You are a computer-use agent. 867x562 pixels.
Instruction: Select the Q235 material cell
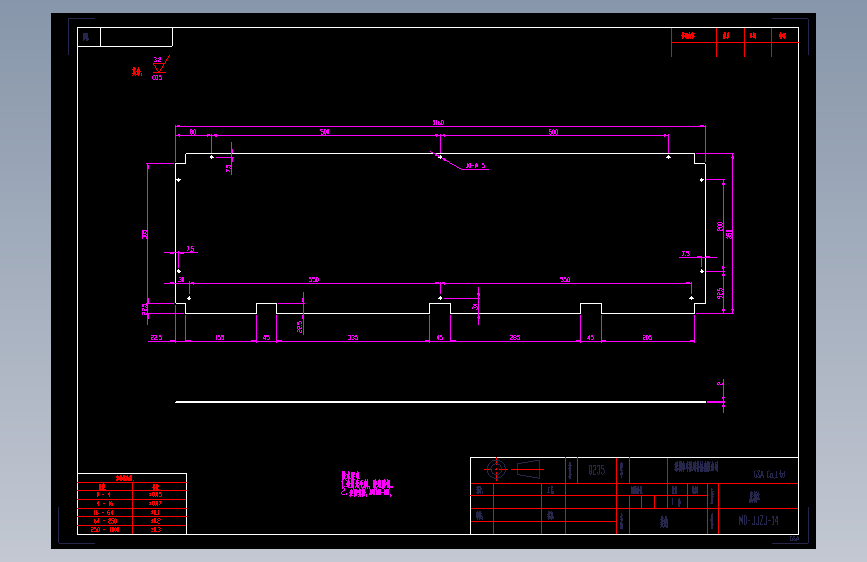[597, 470]
